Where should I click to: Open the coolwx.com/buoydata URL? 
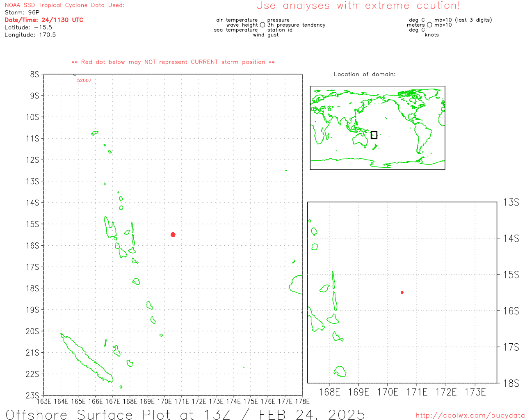pyautogui.click(x=470, y=415)
